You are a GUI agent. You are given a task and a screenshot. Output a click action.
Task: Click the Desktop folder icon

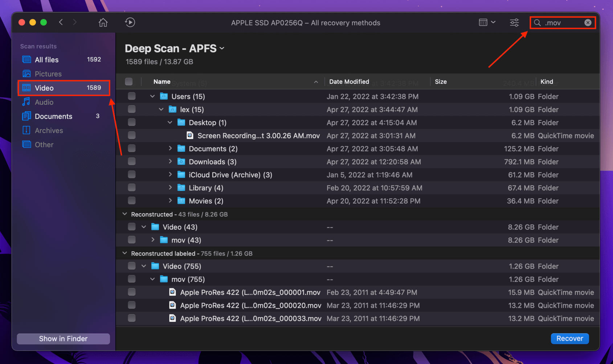[181, 122]
